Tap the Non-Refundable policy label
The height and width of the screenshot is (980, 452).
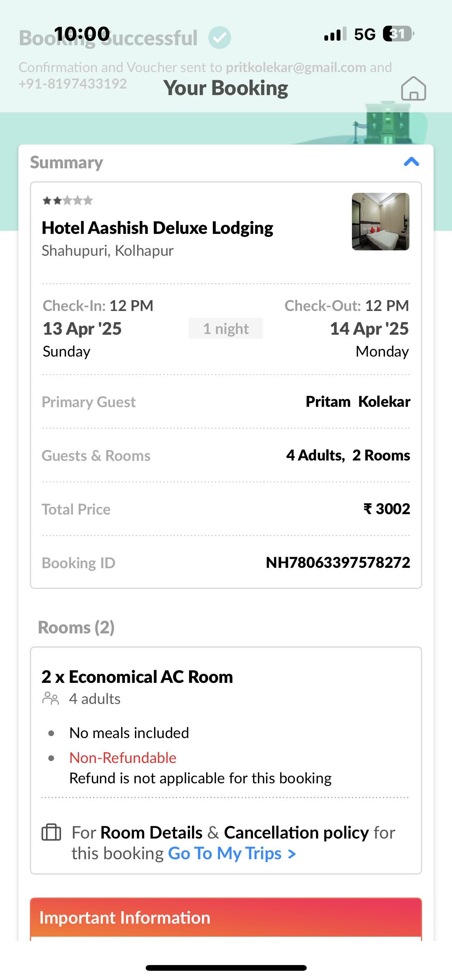[123, 758]
